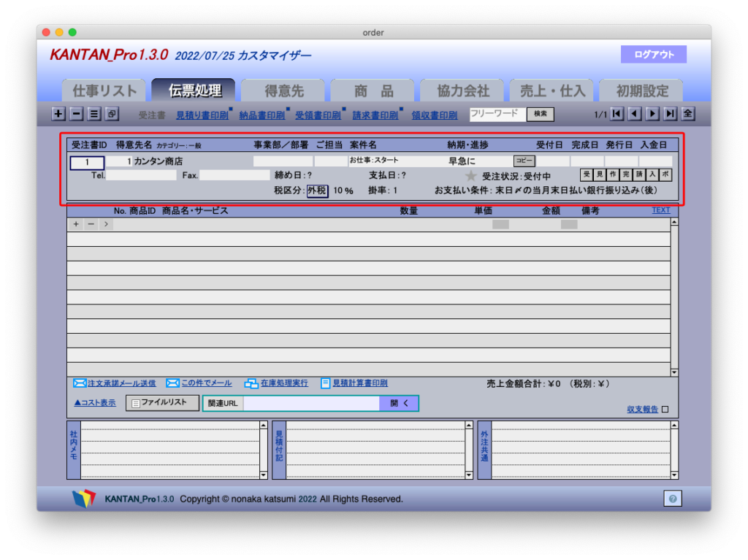Show all records with 全 button
The image size is (748, 560).
click(688, 113)
